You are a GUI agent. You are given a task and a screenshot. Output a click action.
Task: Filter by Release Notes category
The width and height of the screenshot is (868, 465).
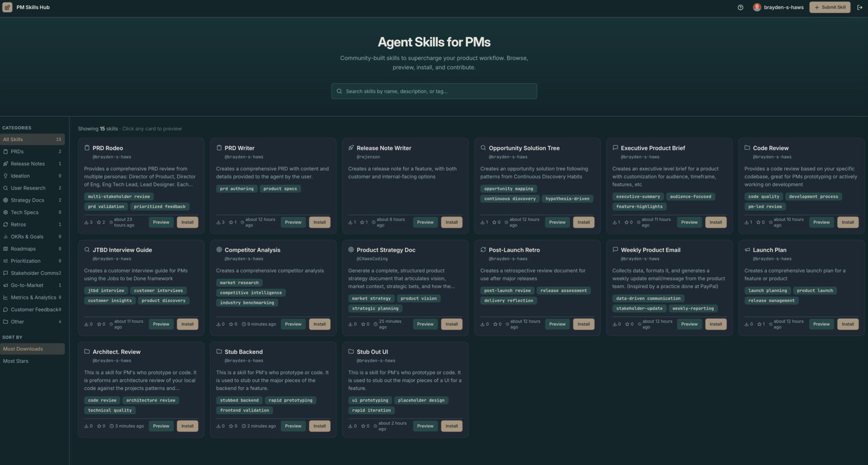[x=32, y=164]
